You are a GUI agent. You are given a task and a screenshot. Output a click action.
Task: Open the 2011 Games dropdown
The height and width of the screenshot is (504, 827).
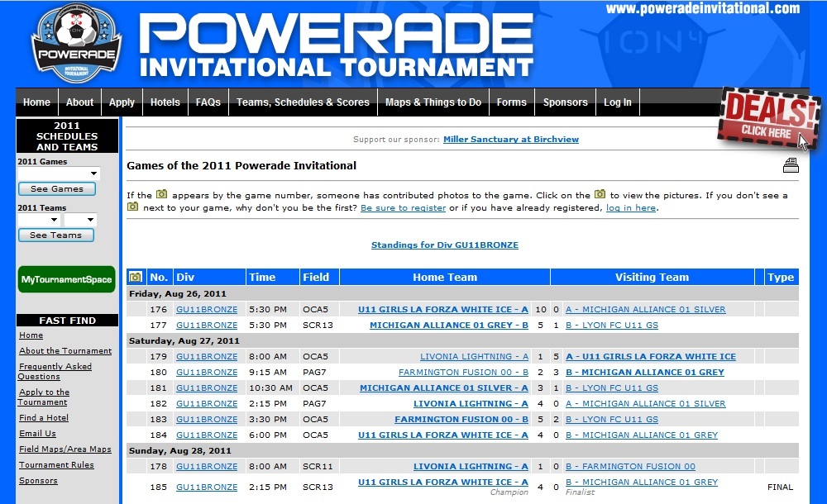[x=59, y=174]
